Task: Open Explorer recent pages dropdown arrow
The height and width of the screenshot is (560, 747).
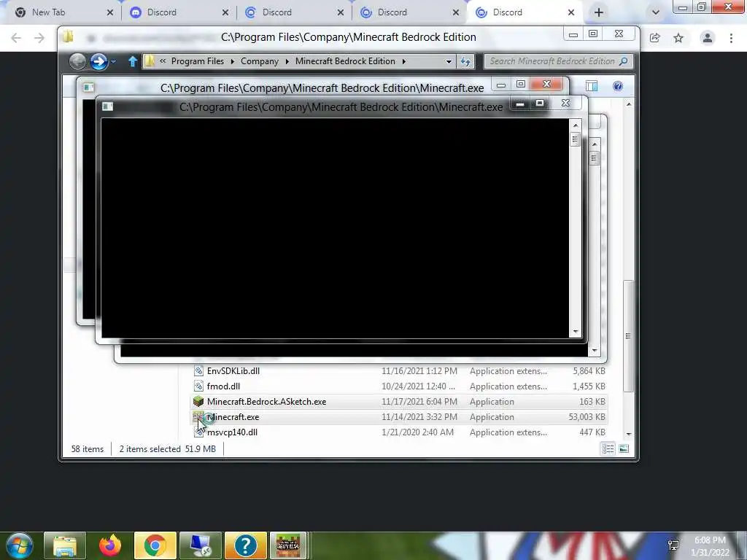Action: coord(113,62)
